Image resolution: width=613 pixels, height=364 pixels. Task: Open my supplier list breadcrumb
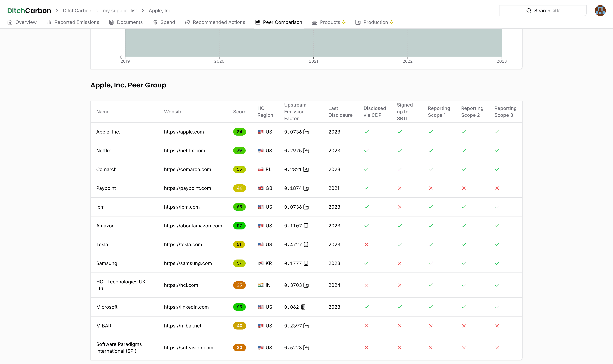tap(120, 11)
